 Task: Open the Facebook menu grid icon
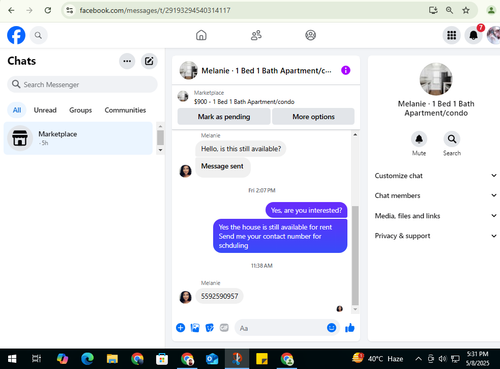tap(452, 35)
